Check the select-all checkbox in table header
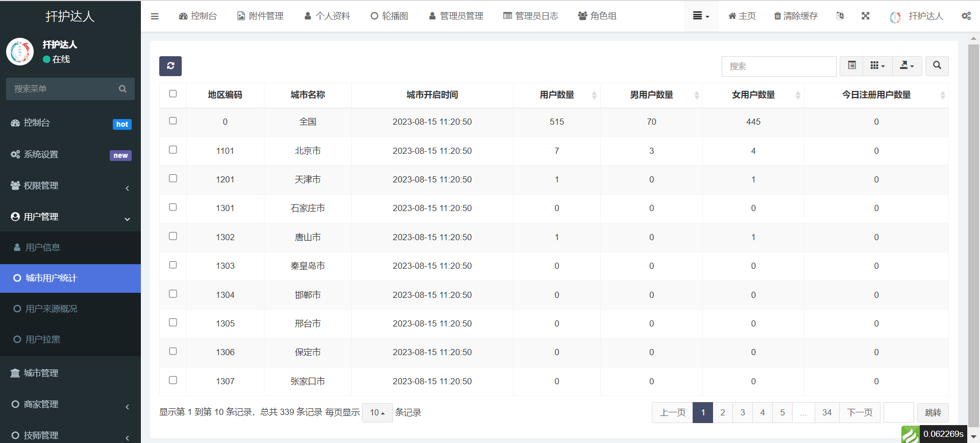The height and width of the screenshot is (443, 980). click(173, 94)
